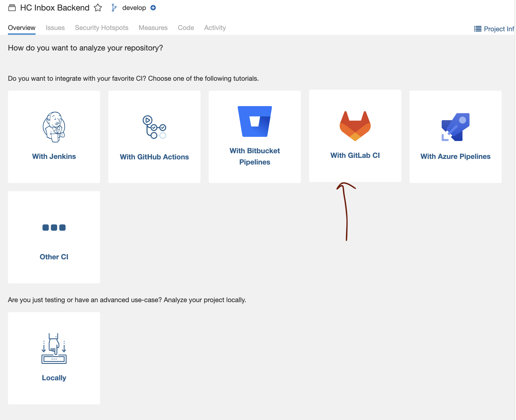Click the branch icon before develop
The image size is (516, 420).
pyautogui.click(x=114, y=8)
